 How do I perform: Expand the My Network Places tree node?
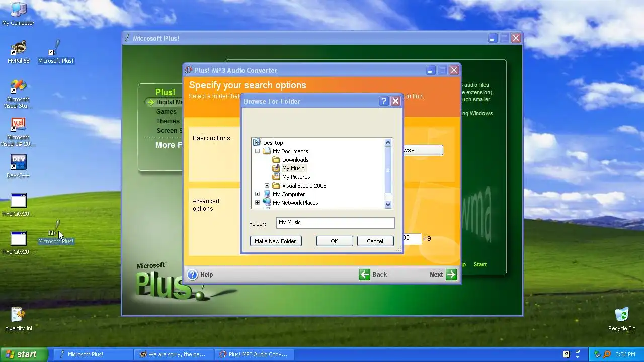[x=257, y=203]
